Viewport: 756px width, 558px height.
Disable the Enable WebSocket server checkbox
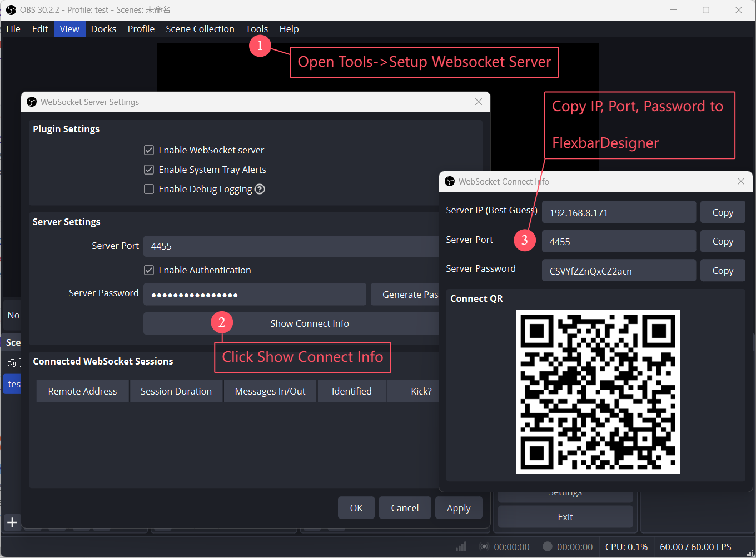pos(149,150)
